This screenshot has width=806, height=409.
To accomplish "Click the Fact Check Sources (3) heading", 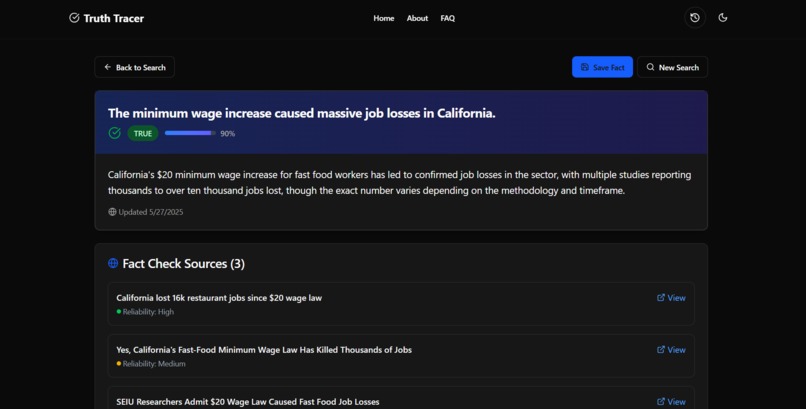I will coord(184,264).
